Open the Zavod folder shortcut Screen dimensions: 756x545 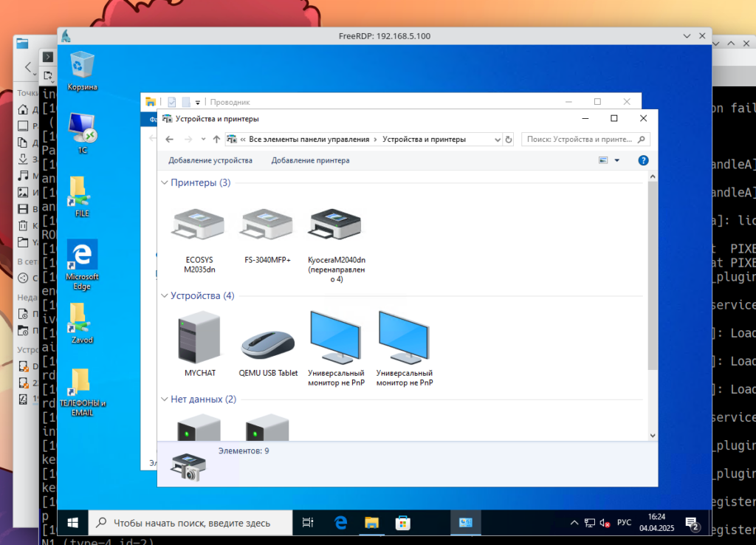coord(82,318)
